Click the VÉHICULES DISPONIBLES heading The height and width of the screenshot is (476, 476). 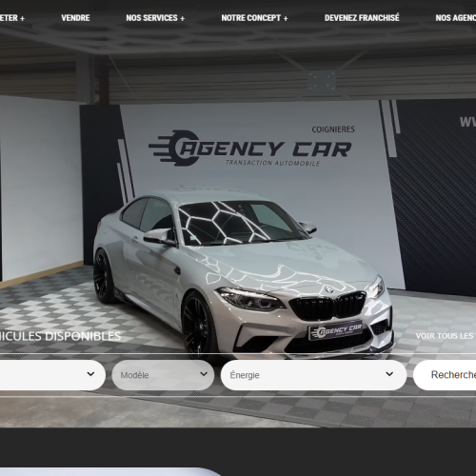click(x=60, y=336)
